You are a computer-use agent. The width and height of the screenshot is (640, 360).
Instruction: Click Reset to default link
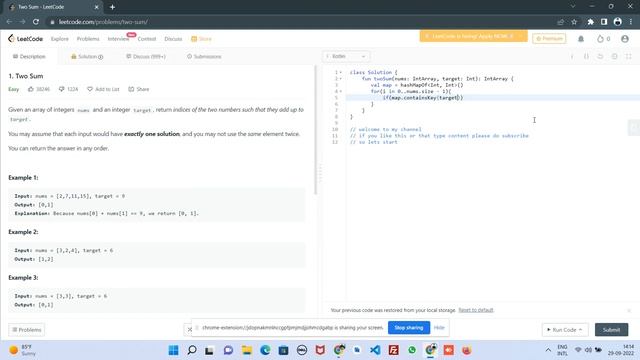[476, 310]
